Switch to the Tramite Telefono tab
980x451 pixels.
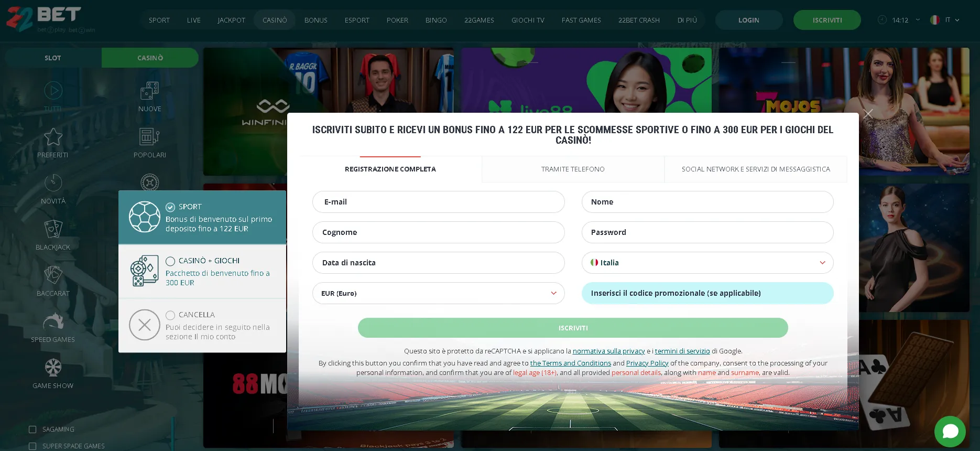[x=572, y=169]
